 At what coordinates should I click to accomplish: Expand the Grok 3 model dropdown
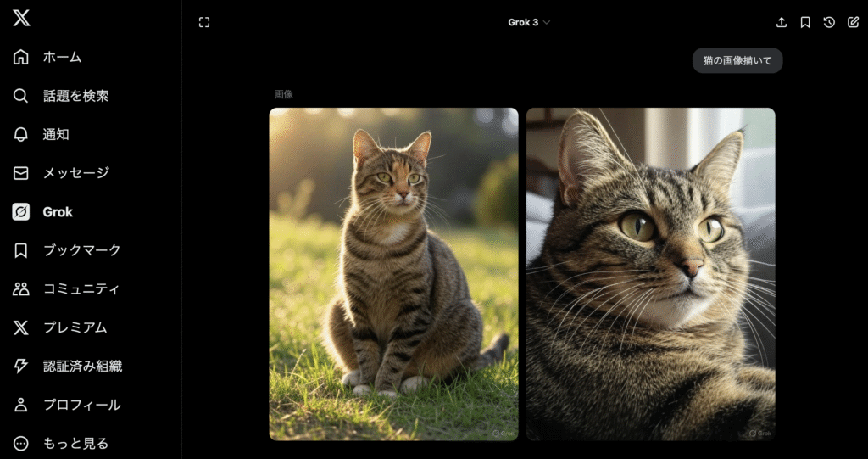(529, 22)
